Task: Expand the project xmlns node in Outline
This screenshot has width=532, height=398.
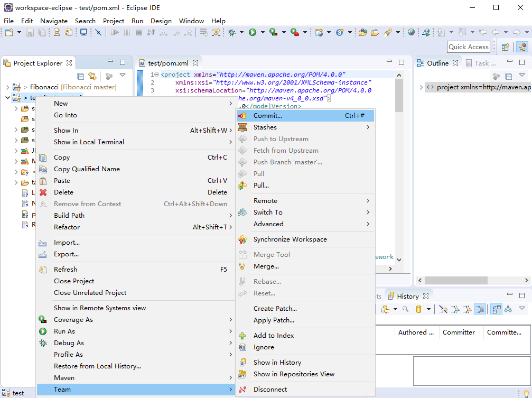Action: pyautogui.click(x=421, y=87)
